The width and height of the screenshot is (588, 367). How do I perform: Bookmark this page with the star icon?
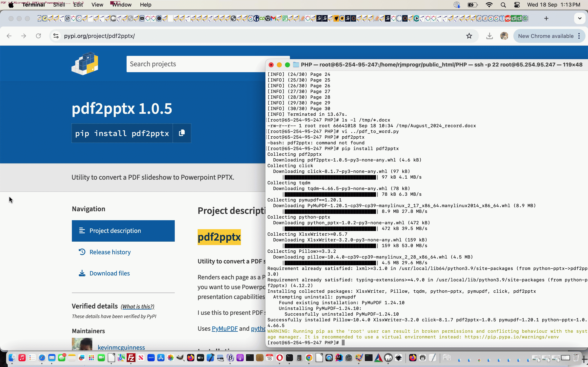[x=469, y=36]
